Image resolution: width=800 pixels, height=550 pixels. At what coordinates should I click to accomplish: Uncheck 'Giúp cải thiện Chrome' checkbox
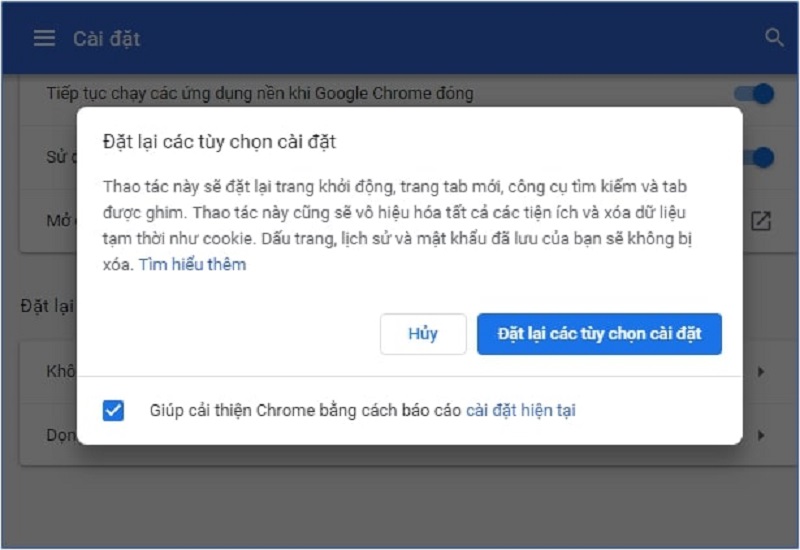(x=113, y=410)
